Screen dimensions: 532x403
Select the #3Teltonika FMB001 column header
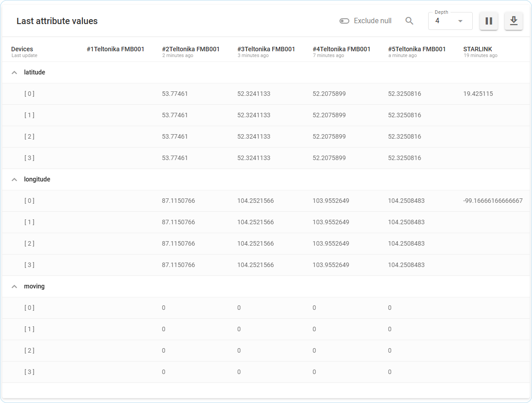(266, 49)
